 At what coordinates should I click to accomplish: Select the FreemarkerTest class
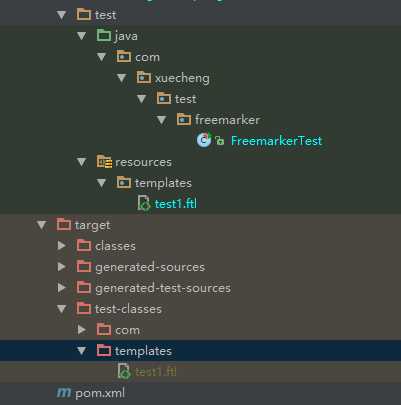276,141
